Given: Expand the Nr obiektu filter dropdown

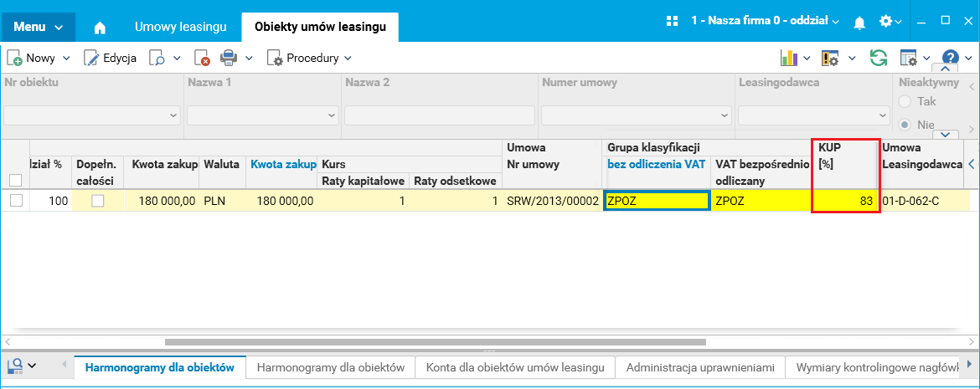Looking at the screenshot, I should [173, 115].
